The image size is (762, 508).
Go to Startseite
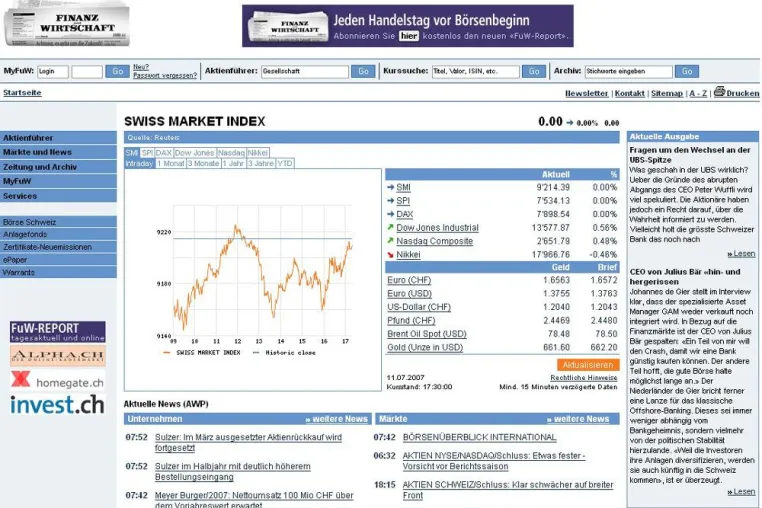(x=22, y=93)
